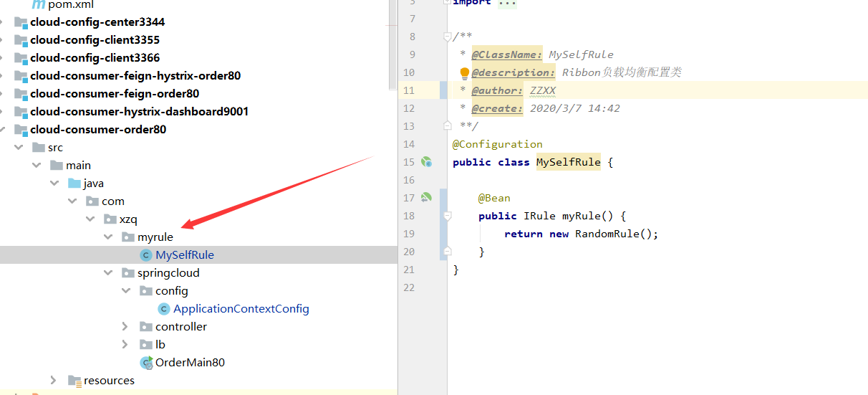Collapse the javadoc comment fold at line 8

(x=447, y=37)
